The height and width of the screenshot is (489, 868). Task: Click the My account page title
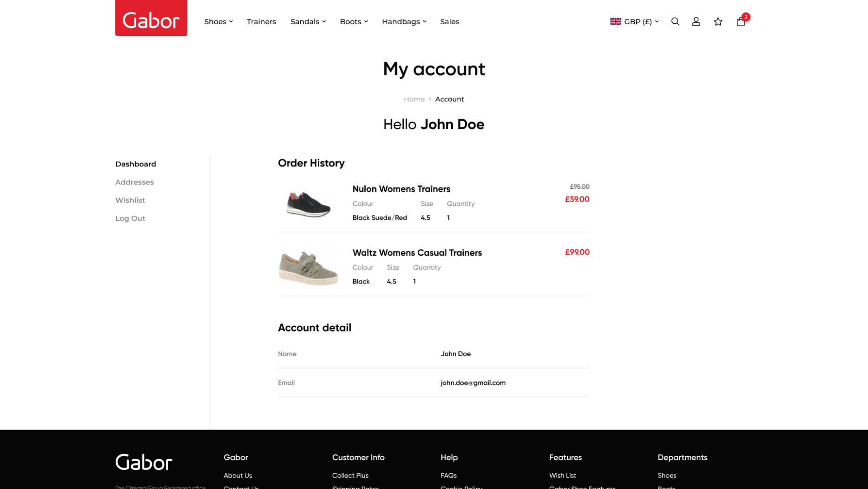coord(434,69)
